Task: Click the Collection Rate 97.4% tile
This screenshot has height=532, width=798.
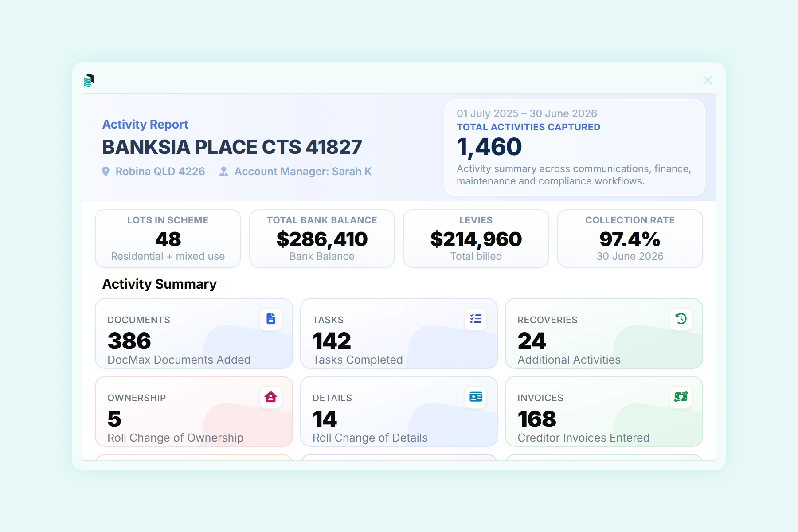Action: click(630, 239)
